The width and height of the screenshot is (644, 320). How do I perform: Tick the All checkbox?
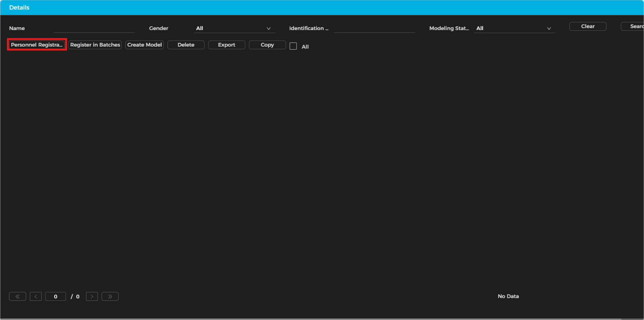pyautogui.click(x=293, y=46)
